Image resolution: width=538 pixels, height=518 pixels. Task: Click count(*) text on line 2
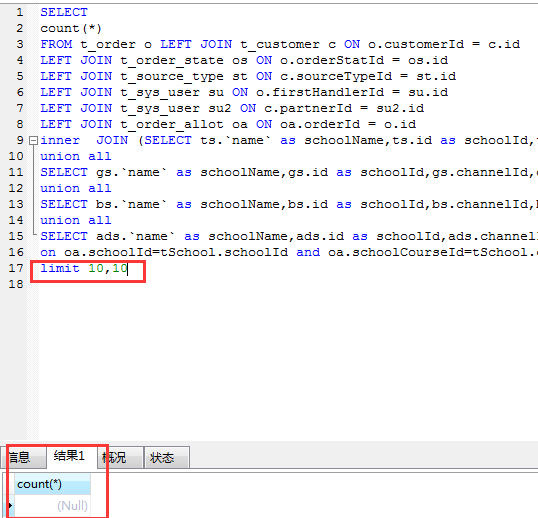[71, 28]
